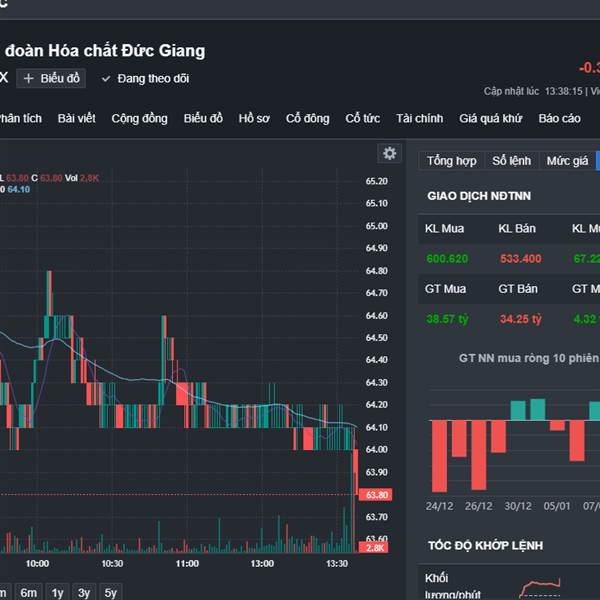This screenshot has height=600, width=600.
Task: Click the plus Biểu đồ button
Action: tap(51, 78)
